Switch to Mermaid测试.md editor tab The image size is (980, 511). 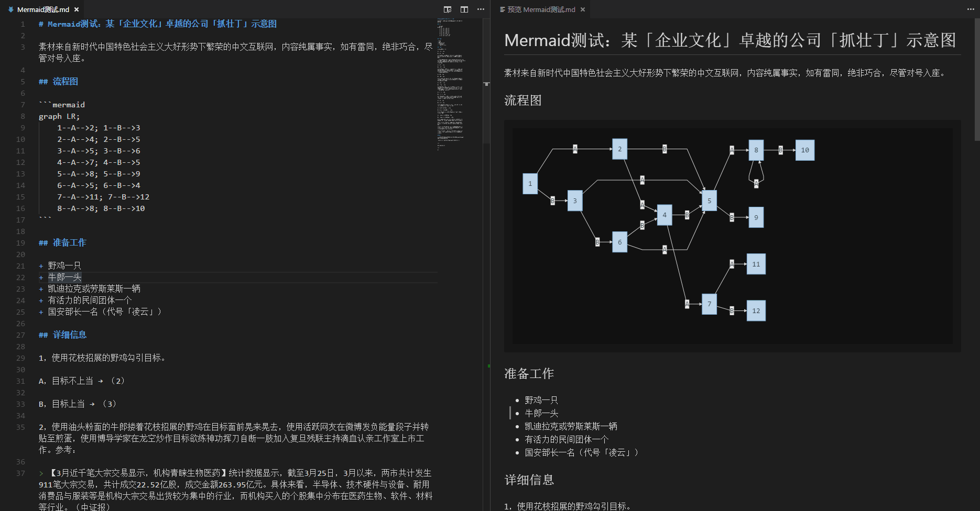(x=43, y=9)
